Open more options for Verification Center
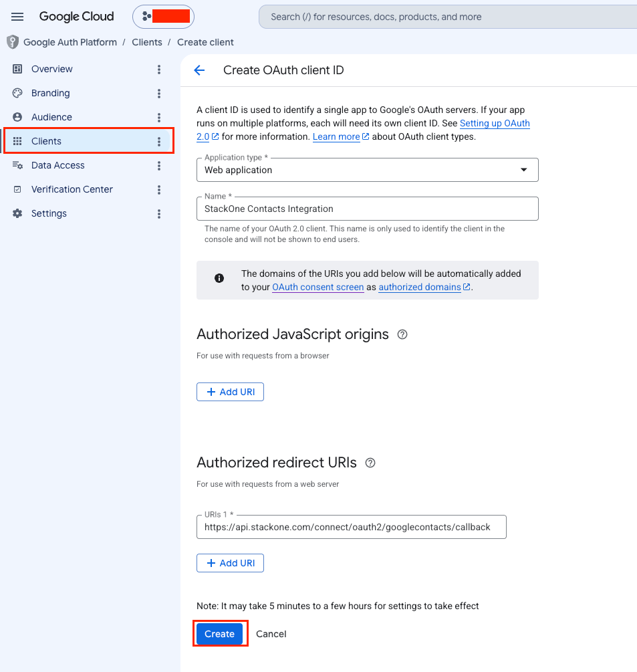 (159, 189)
